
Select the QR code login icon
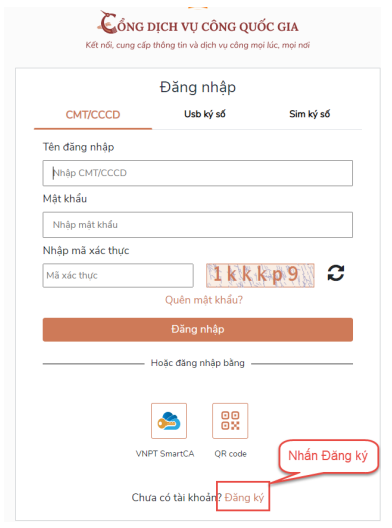coord(230,421)
